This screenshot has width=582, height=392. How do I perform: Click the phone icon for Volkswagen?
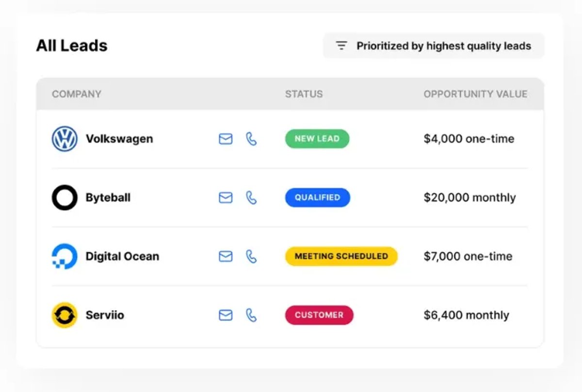click(x=251, y=139)
